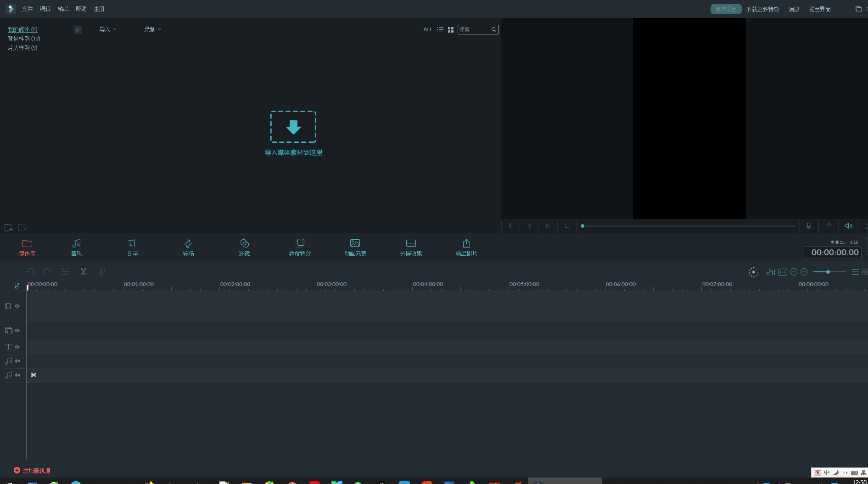Adjust the timeline zoom slider
868x484 pixels.
tap(829, 272)
